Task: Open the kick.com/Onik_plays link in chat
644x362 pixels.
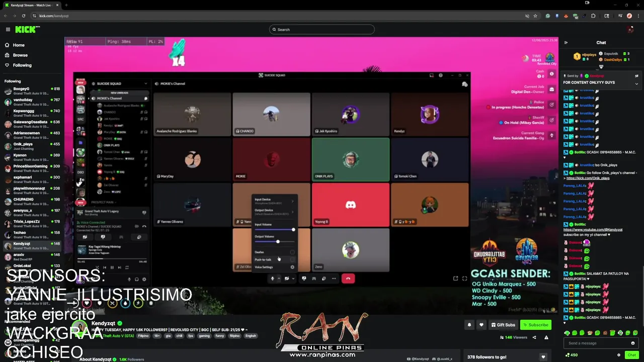Action: [588, 178]
